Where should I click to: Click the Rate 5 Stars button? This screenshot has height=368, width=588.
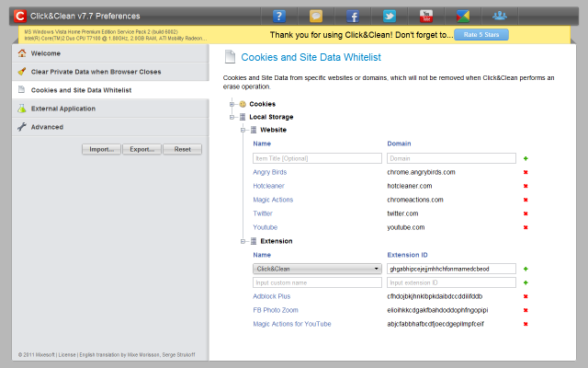(481, 35)
